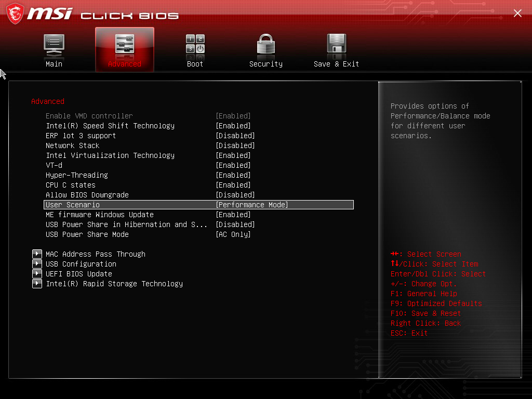Toggle Network Stack [Disabled] value
Viewport: 532px width, 399px height.
(x=235, y=145)
